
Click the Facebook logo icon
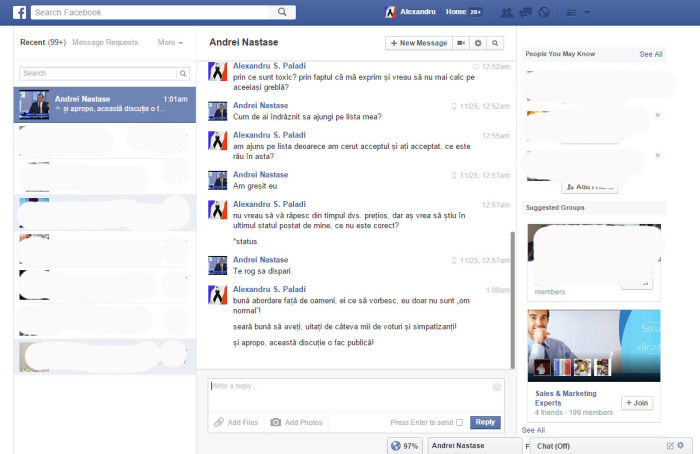pyautogui.click(x=19, y=12)
